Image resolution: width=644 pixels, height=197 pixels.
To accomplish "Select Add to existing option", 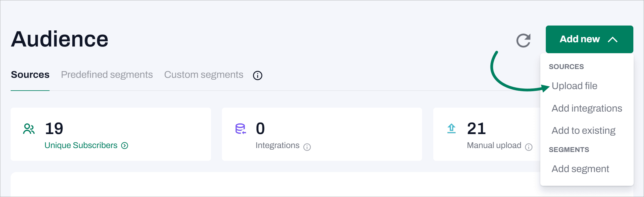I will [x=583, y=130].
